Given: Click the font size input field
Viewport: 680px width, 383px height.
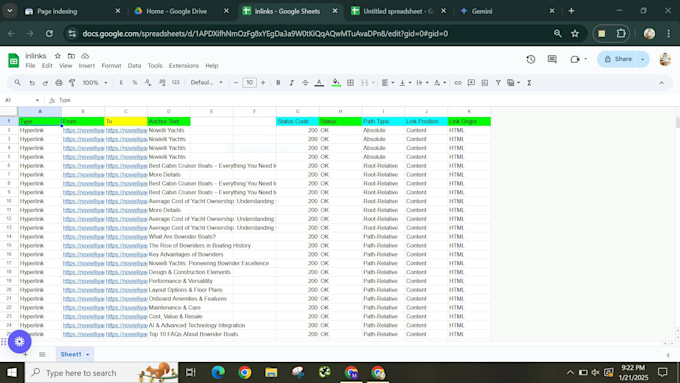Looking at the screenshot, I should (x=249, y=82).
